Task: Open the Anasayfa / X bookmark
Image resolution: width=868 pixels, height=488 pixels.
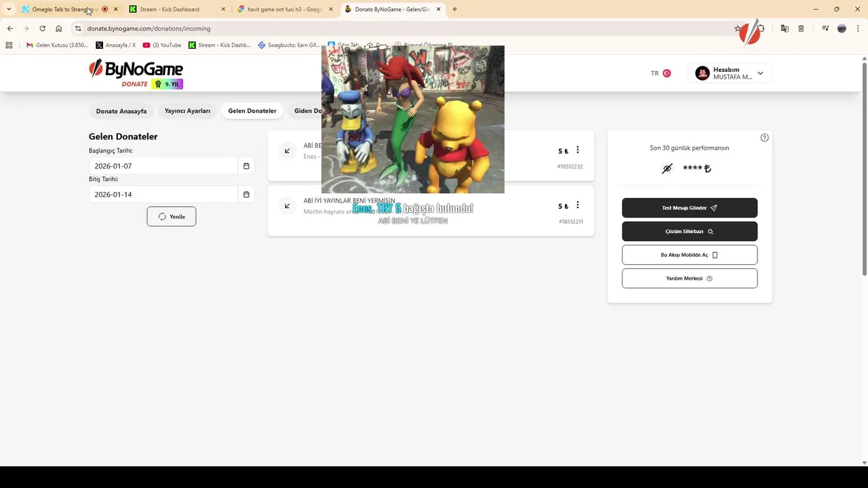Action: (116, 45)
